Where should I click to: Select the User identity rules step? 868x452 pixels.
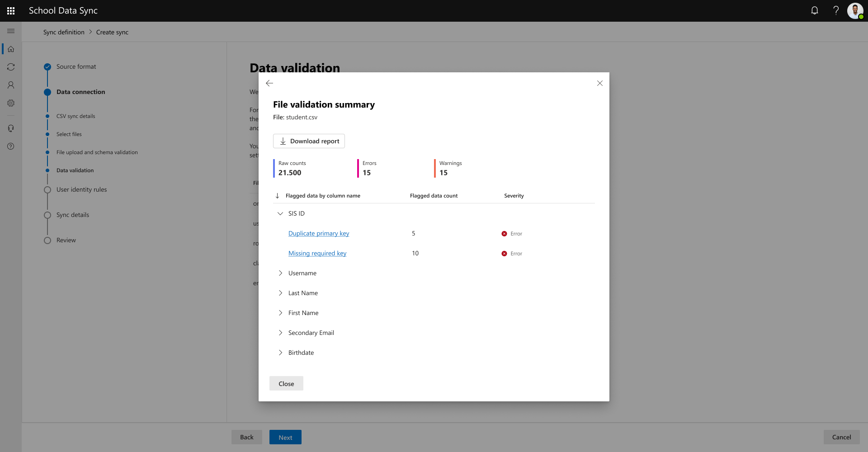point(81,189)
